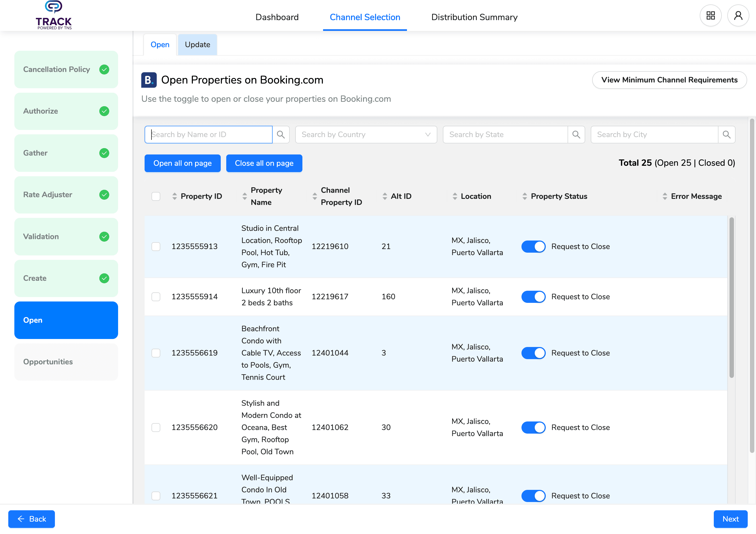Sort by Alt ID column
The width and height of the screenshot is (756, 534).
[385, 197]
